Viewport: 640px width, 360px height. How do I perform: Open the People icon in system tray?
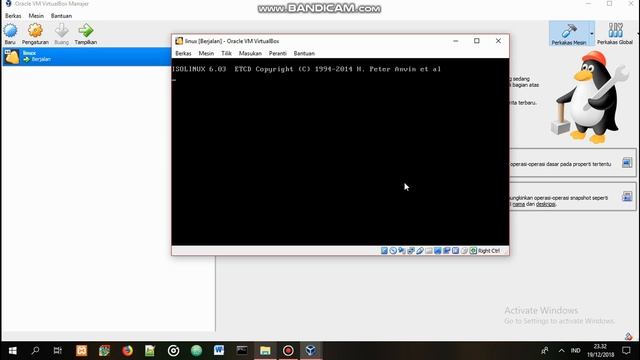[544, 351]
